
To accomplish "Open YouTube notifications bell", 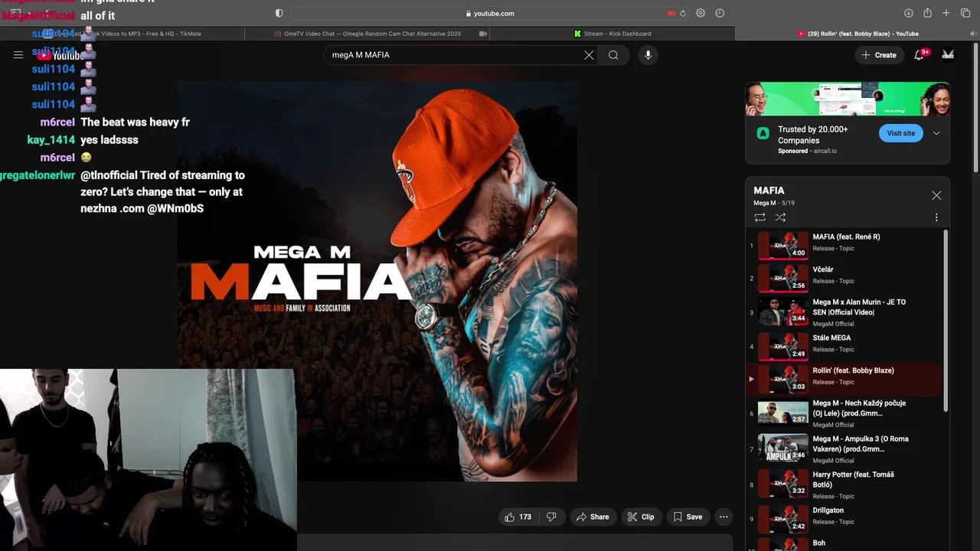I will pos(920,55).
